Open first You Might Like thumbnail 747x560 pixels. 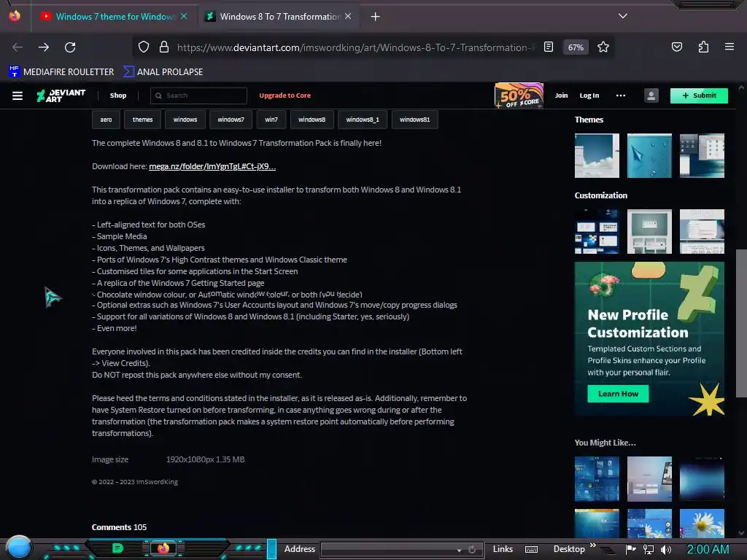click(597, 479)
